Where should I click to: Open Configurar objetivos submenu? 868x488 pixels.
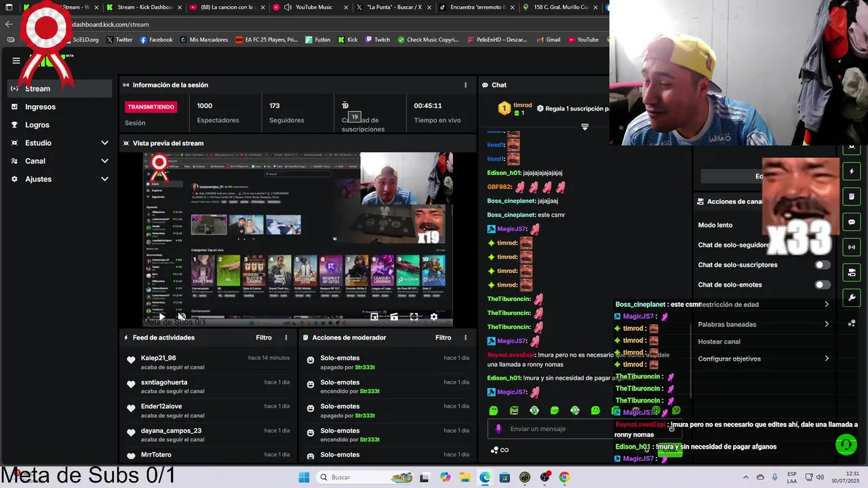[764, 359]
